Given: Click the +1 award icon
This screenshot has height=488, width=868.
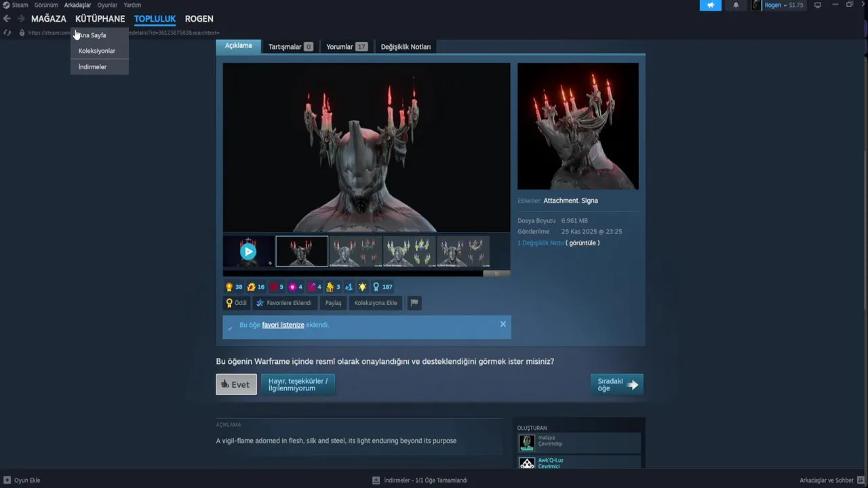Looking at the screenshot, I should 349,287.
